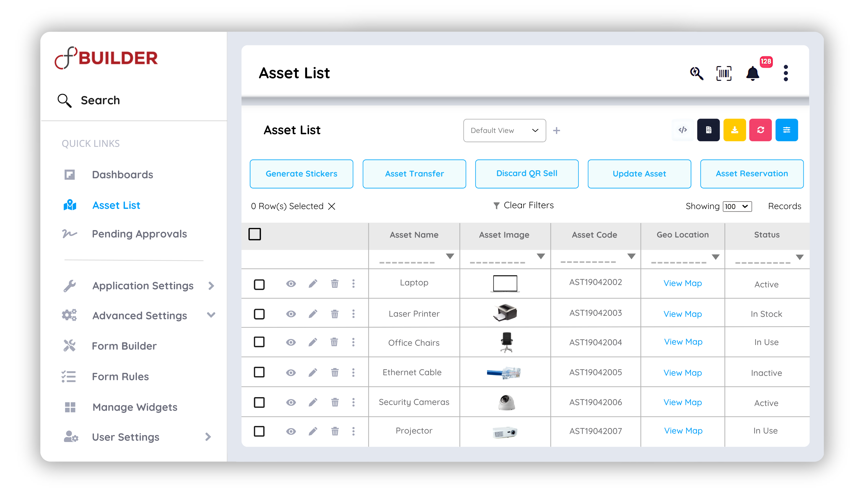Viewport: 868px width, 488px height.
Task: Open more options for Laptop row
Action: coord(353,283)
